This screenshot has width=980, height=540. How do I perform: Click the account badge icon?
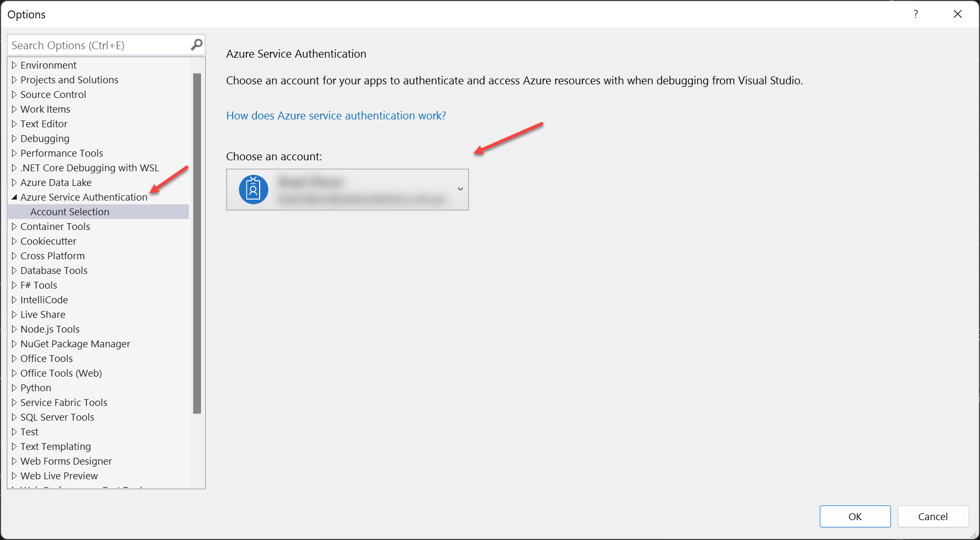click(x=253, y=190)
